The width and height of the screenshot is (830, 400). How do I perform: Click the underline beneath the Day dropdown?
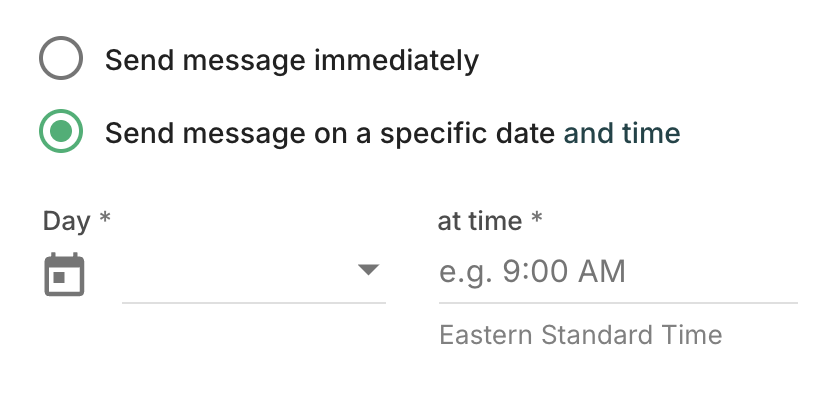pos(253,301)
